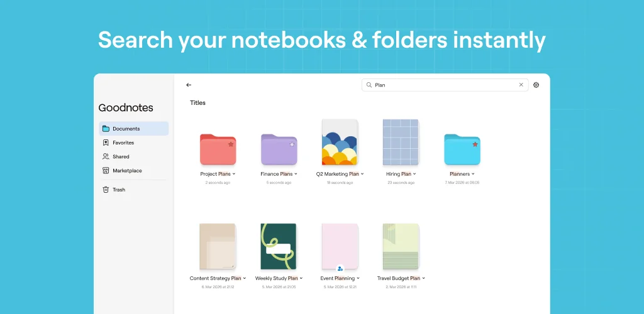Screen dimensions: 644x314
Task: Click the Marketplace store icon in sidebar
Action: pyautogui.click(x=106, y=171)
